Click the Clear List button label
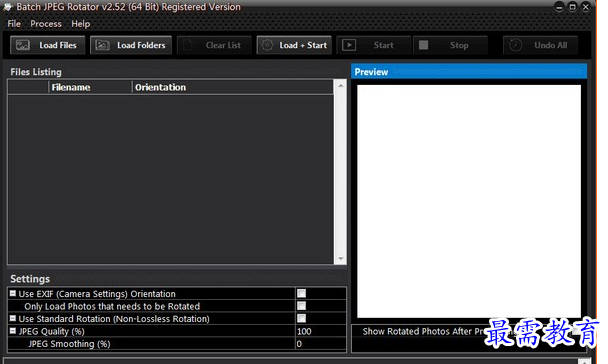Viewport: 608px width, 364px height. click(223, 45)
